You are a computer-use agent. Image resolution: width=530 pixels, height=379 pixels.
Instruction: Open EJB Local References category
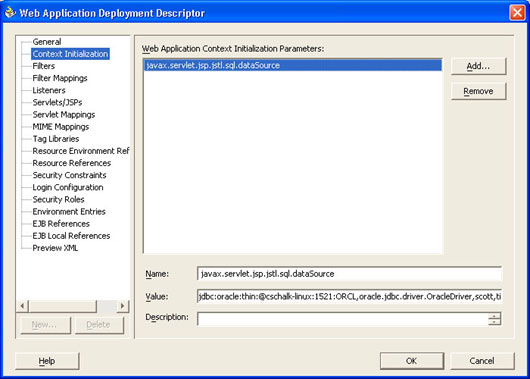pos(71,236)
